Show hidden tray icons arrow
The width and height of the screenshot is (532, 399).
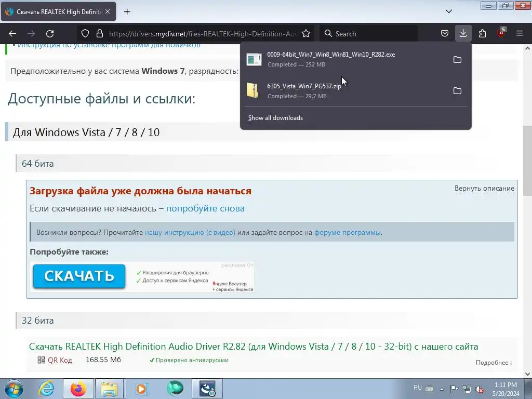[442, 389]
